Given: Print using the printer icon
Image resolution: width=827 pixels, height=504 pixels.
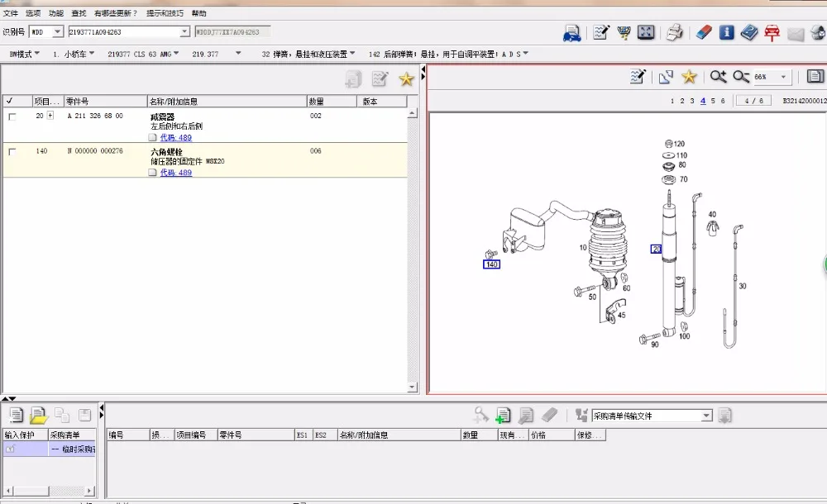Looking at the screenshot, I should click(674, 33).
